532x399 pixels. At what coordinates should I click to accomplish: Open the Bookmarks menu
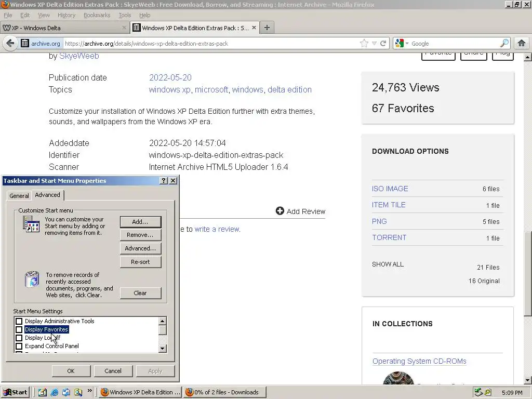[x=97, y=15]
